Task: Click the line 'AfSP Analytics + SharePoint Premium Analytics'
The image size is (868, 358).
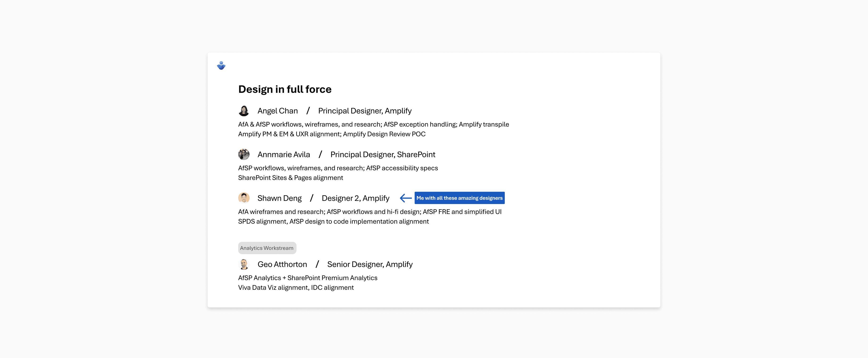Action: coord(308,278)
